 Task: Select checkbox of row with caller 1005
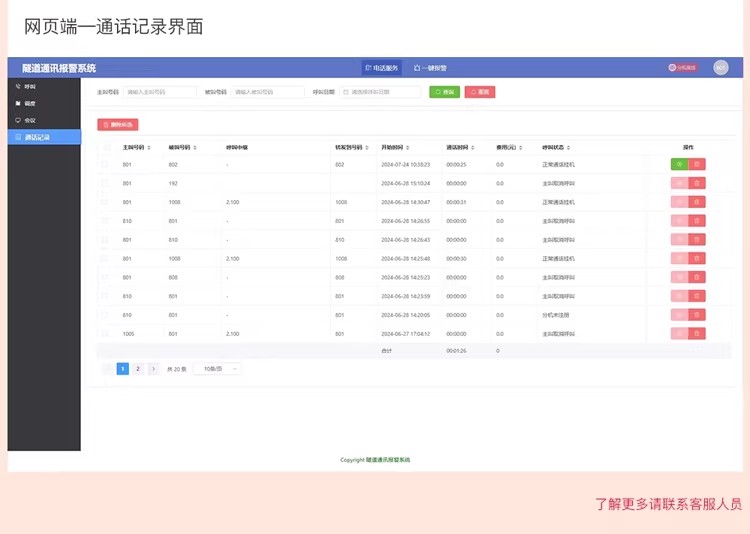coord(106,333)
